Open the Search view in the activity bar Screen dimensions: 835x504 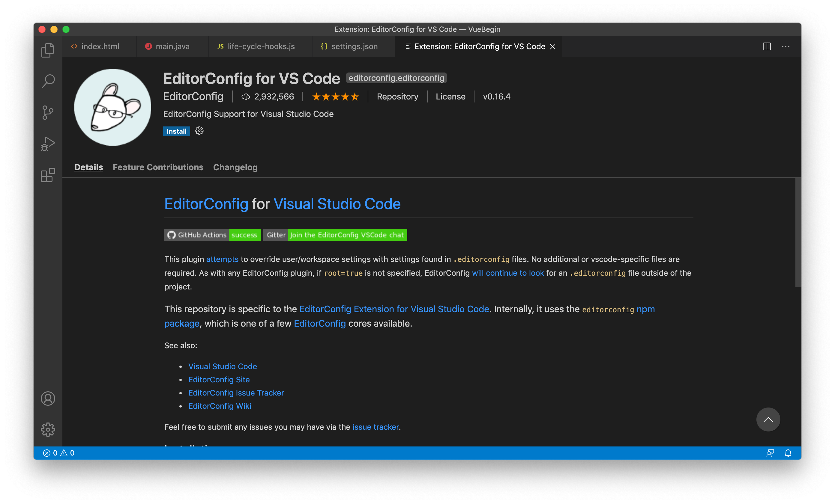pos(48,81)
